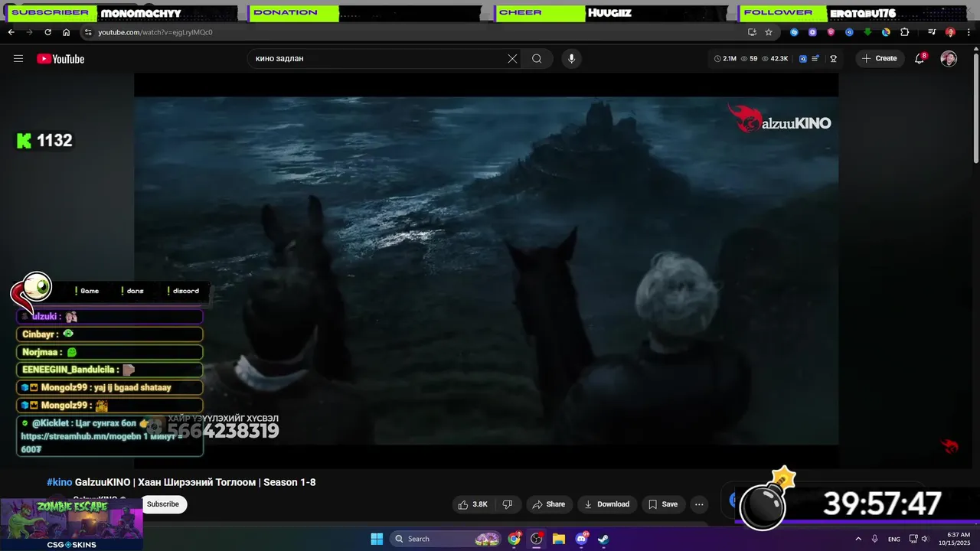The width and height of the screenshot is (980, 551).
Task: Open the Extensions puzzle menu
Action: coord(904,32)
